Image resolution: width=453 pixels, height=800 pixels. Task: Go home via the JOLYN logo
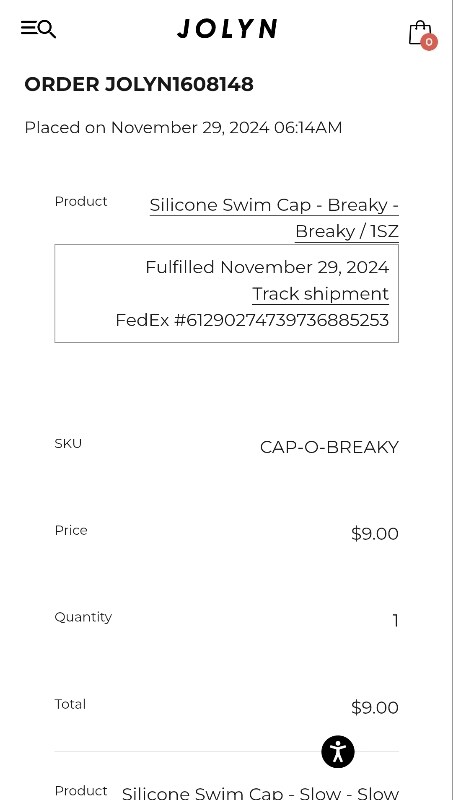click(x=227, y=29)
